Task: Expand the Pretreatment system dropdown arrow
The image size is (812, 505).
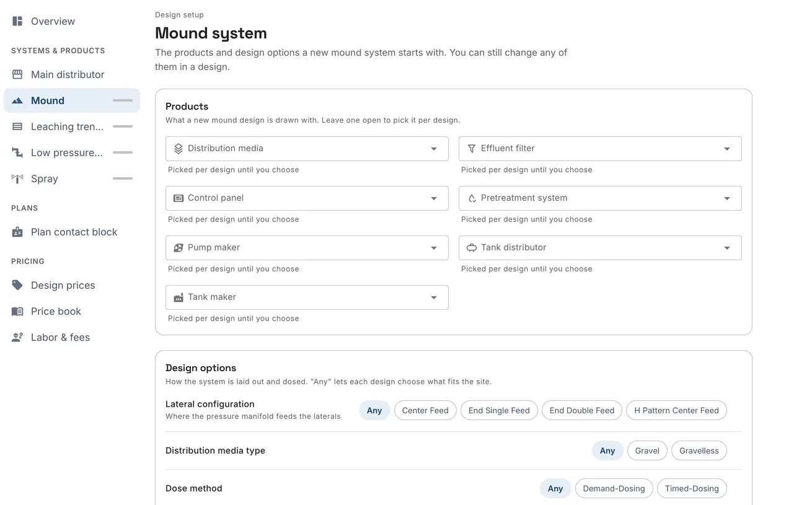Action: click(x=727, y=198)
